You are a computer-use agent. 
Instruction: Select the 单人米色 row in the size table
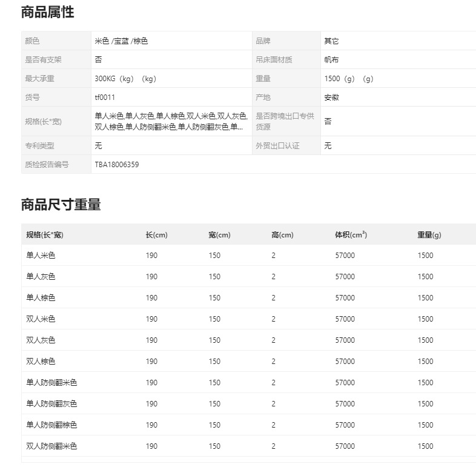(249, 256)
